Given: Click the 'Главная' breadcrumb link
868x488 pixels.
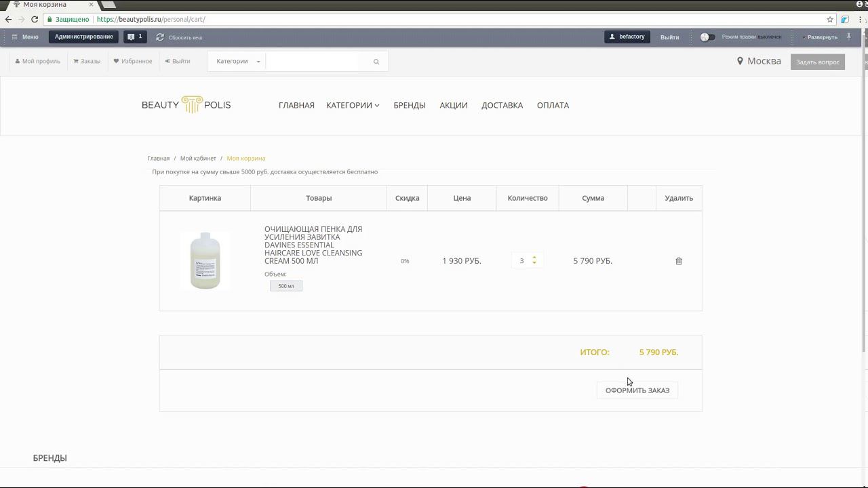Looking at the screenshot, I should (159, 159).
